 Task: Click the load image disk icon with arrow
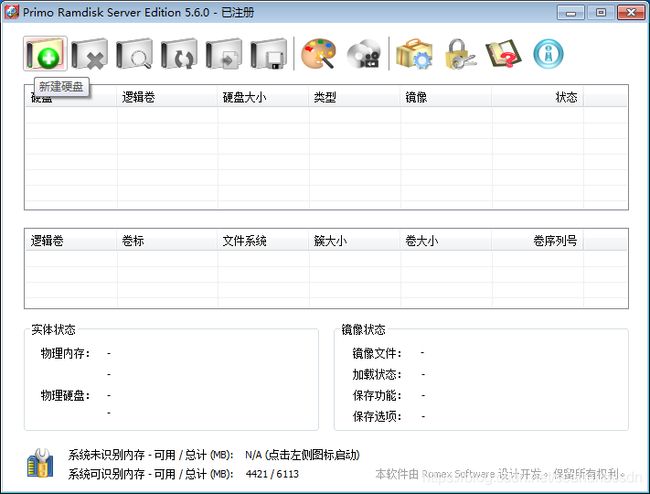tap(224, 54)
